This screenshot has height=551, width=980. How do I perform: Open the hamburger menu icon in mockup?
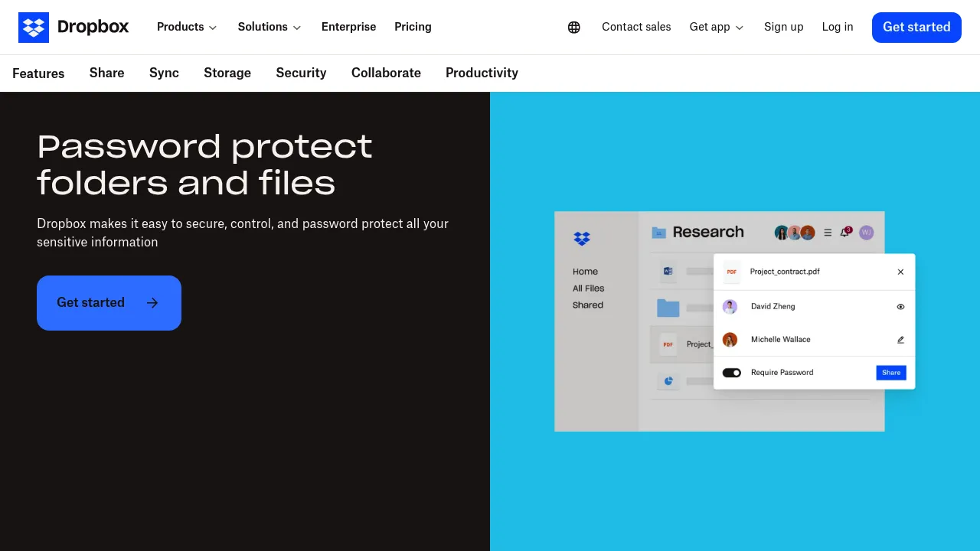828,233
